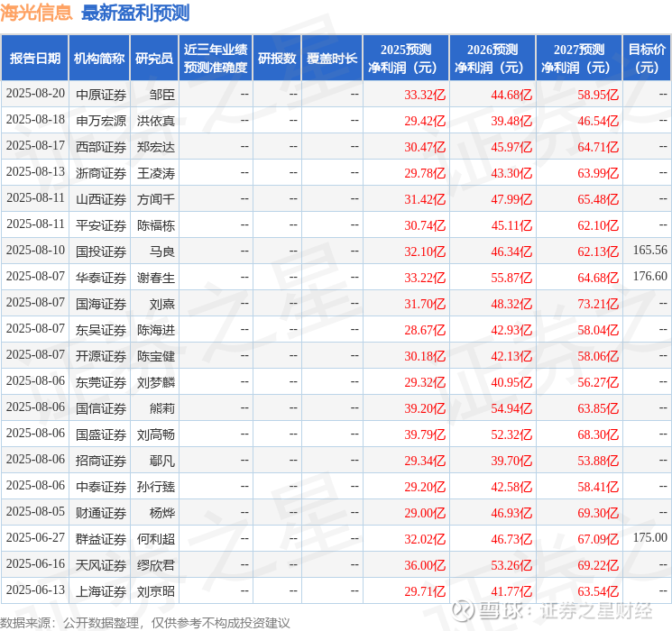
Task: Click the 2027预测净利润 column header
Action: pos(579,59)
